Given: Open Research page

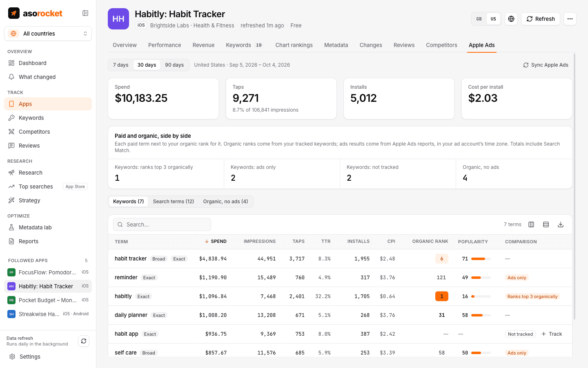Looking at the screenshot, I should click(x=48, y=173).
